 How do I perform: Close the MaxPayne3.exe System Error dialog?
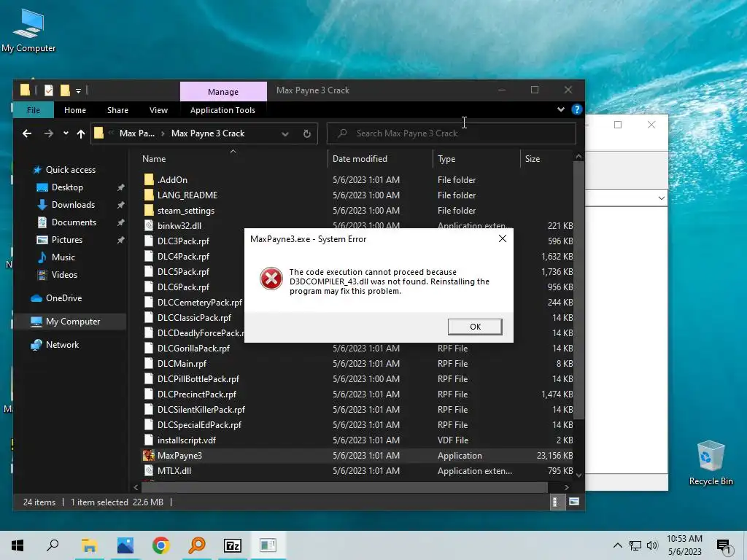[502, 238]
